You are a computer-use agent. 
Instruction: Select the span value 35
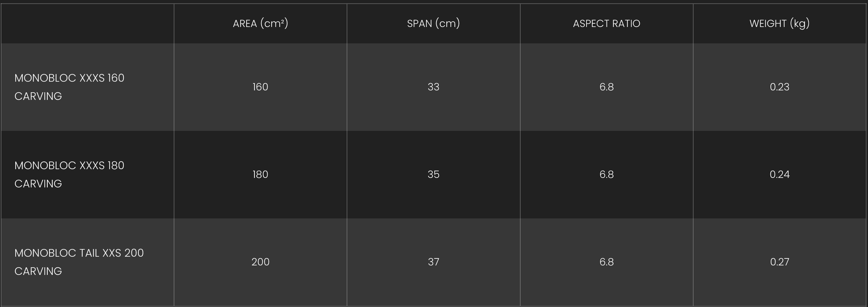(433, 175)
